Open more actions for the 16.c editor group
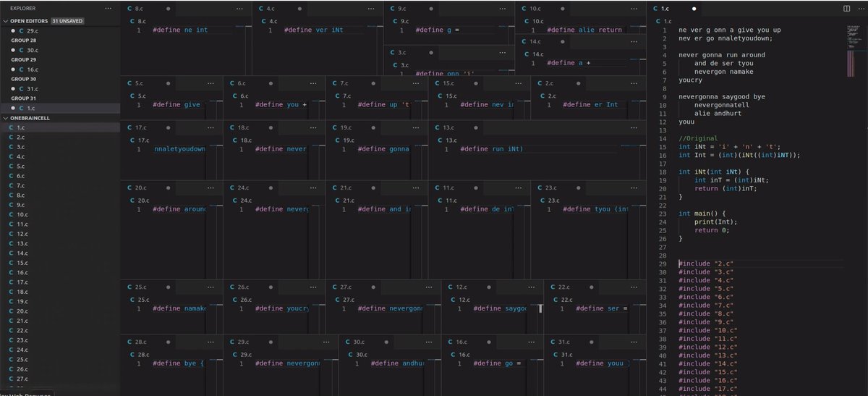Viewport: 868px width, 396px height. [x=532, y=342]
